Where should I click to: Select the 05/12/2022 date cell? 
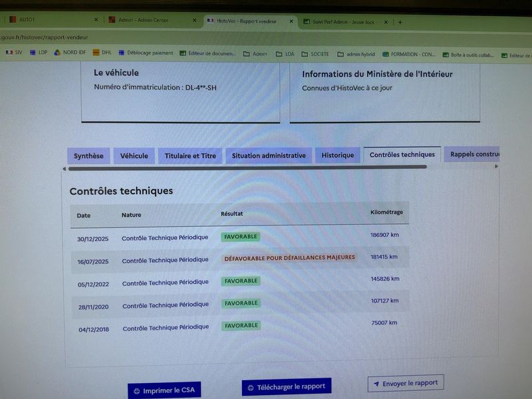[x=93, y=285]
